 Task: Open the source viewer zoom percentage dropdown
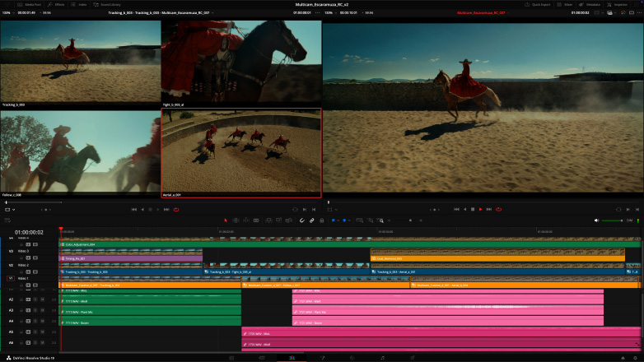point(7,13)
